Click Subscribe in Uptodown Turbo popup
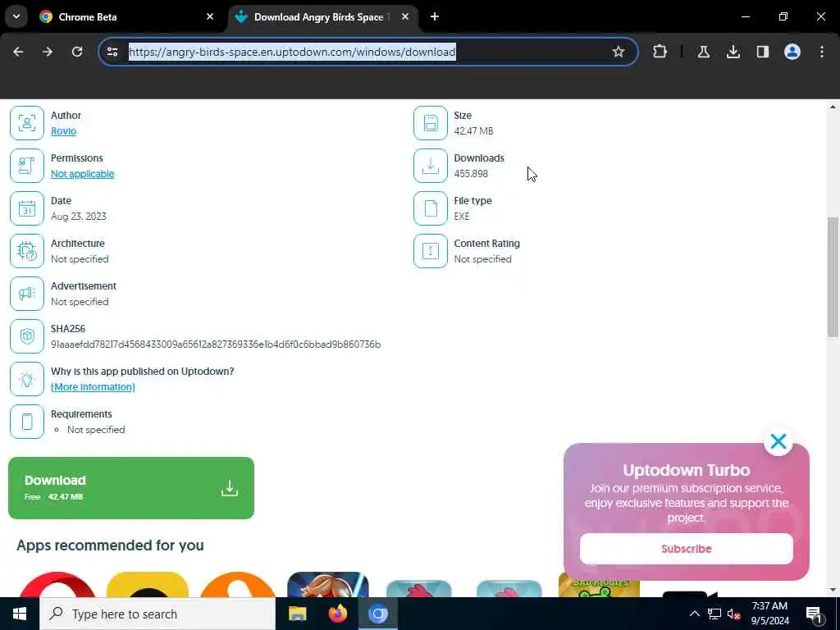Viewport: 840px width, 630px height. click(x=687, y=549)
